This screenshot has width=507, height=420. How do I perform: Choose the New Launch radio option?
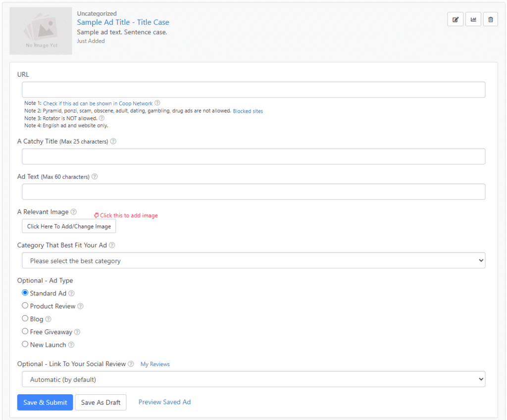pos(25,344)
